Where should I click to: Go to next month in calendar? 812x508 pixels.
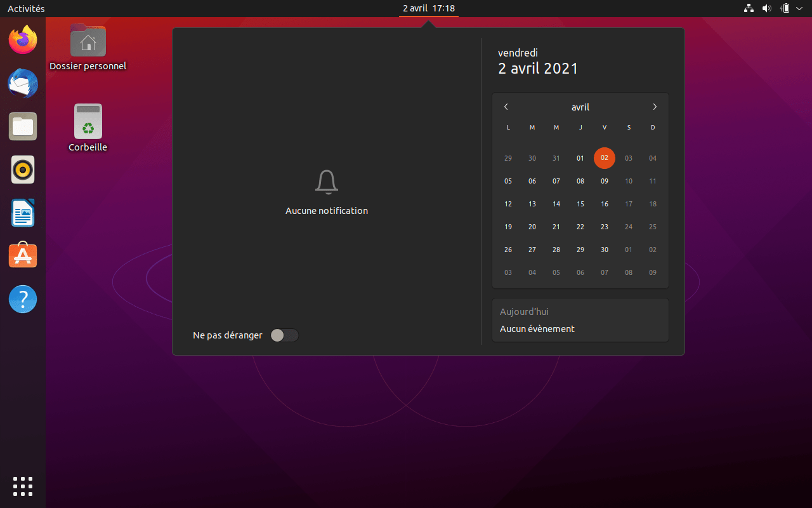point(655,107)
